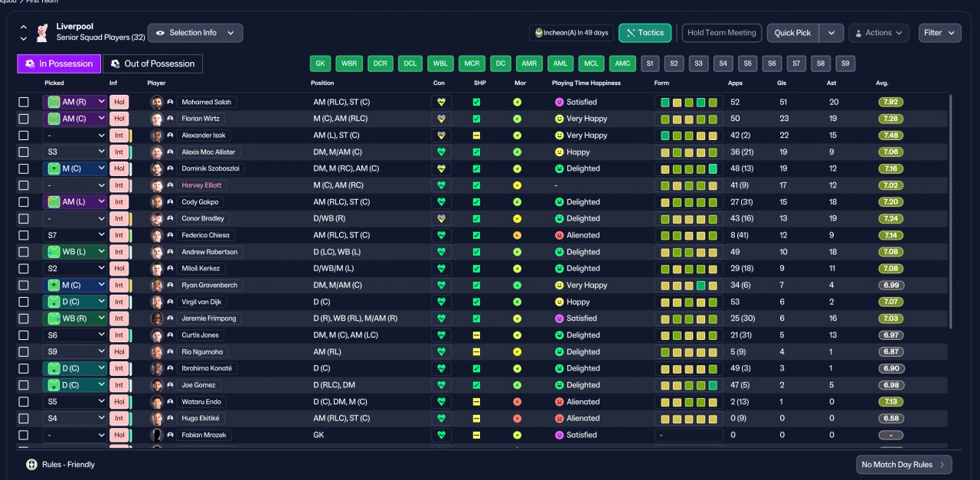Click Alexander Isak's match sharpness icon
Viewport: 980px width, 480px height.
tap(476, 136)
